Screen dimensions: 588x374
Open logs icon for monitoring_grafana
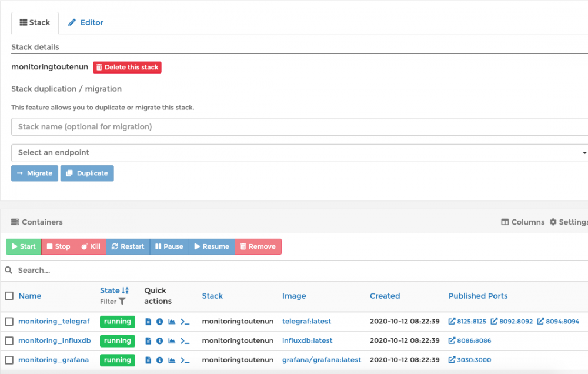[x=148, y=360]
